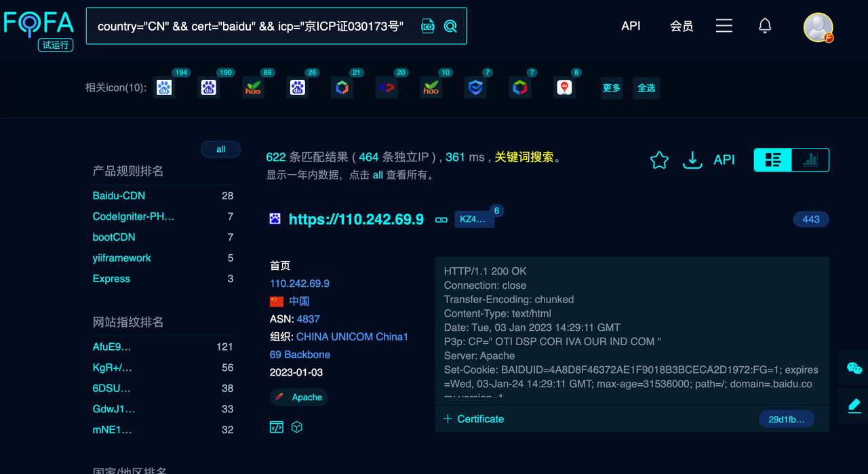Image resolution: width=868 pixels, height=474 pixels.
Task: Click the 中国 country link
Action: [299, 301]
